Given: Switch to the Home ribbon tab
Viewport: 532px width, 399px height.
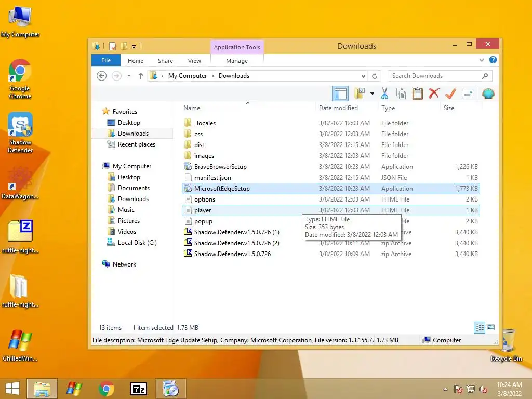Looking at the screenshot, I should (136, 61).
